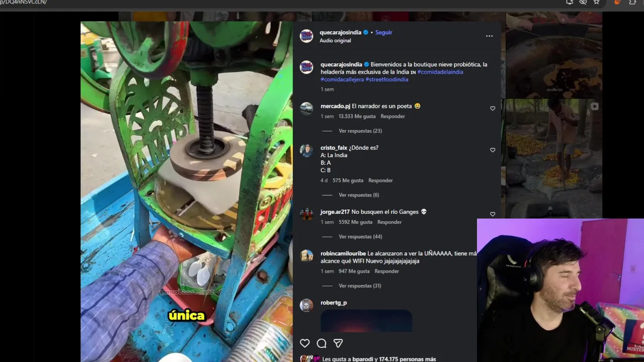Viewport: 644px width, 362px height.
Task: Like mercado.pj's comment heart
Action: pyautogui.click(x=493, y=109)
